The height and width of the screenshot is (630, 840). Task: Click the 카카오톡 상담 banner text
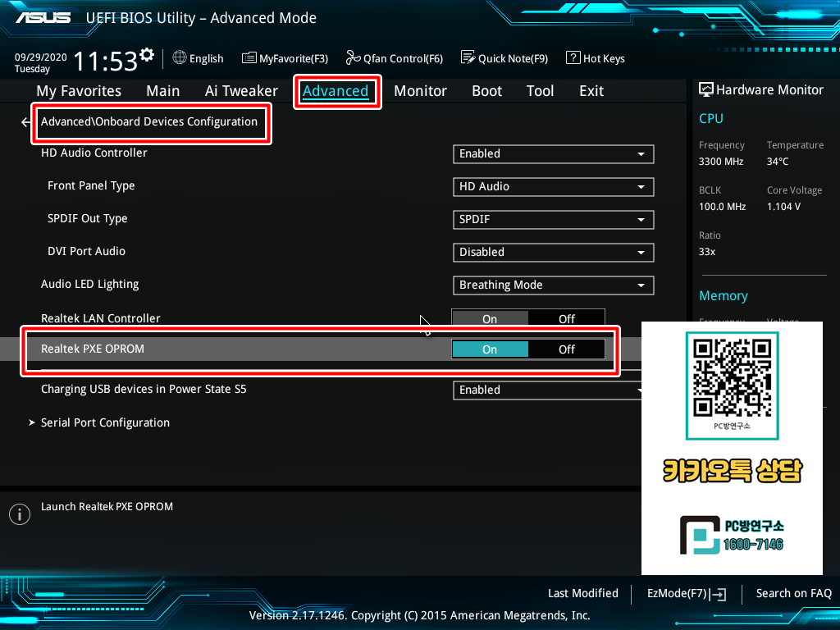[x=732, y=471]
